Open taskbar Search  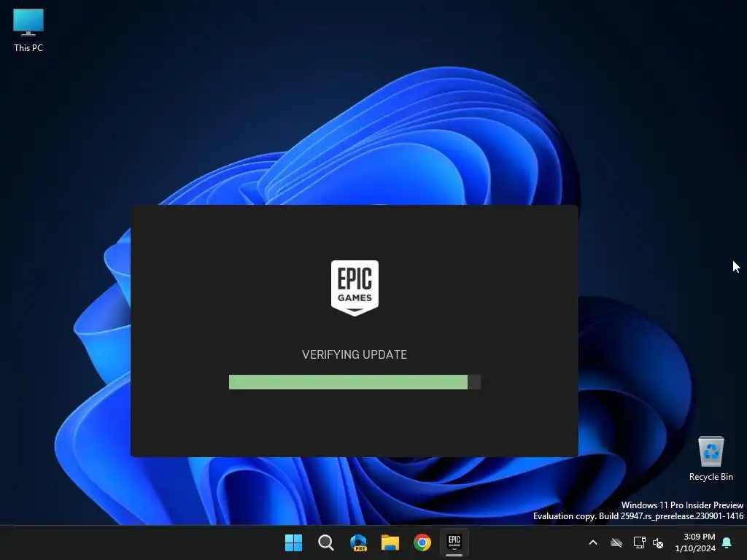click(326, 542)
